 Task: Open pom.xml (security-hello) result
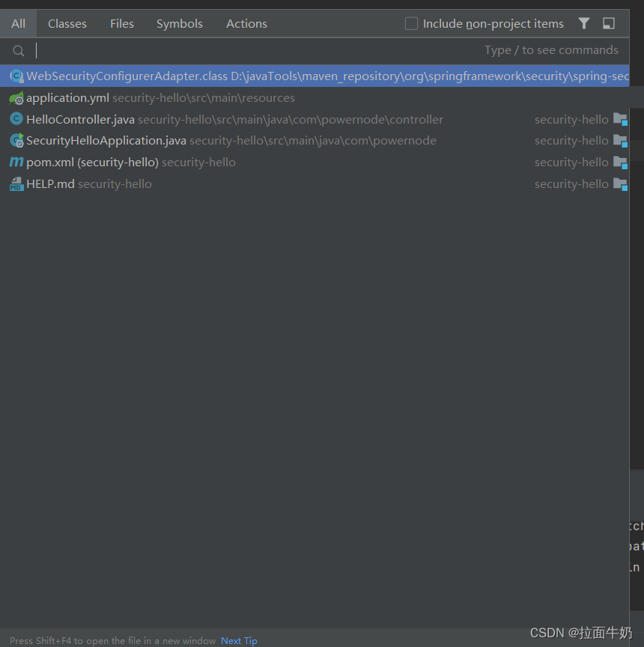tap(315, 162)
